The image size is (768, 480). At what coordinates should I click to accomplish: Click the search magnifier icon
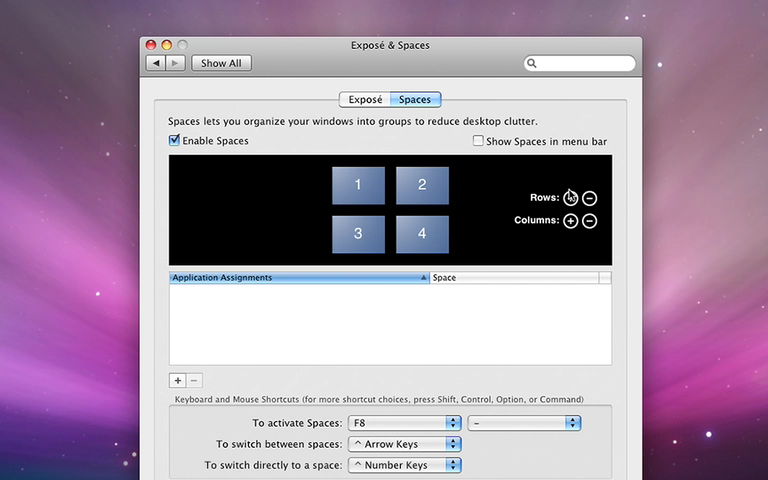(532, 63)
